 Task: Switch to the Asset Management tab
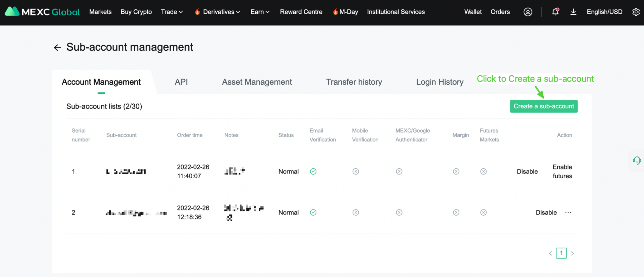[x=257, y=82]
